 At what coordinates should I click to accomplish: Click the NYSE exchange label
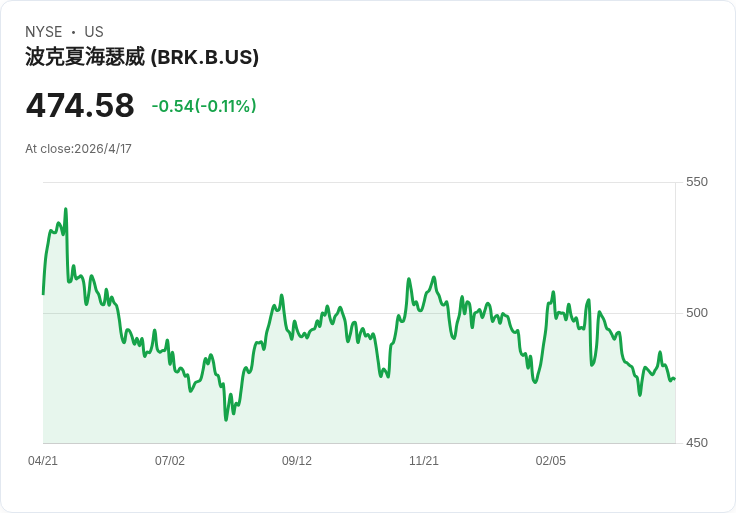pyautogui.click(x=43, y=32)
